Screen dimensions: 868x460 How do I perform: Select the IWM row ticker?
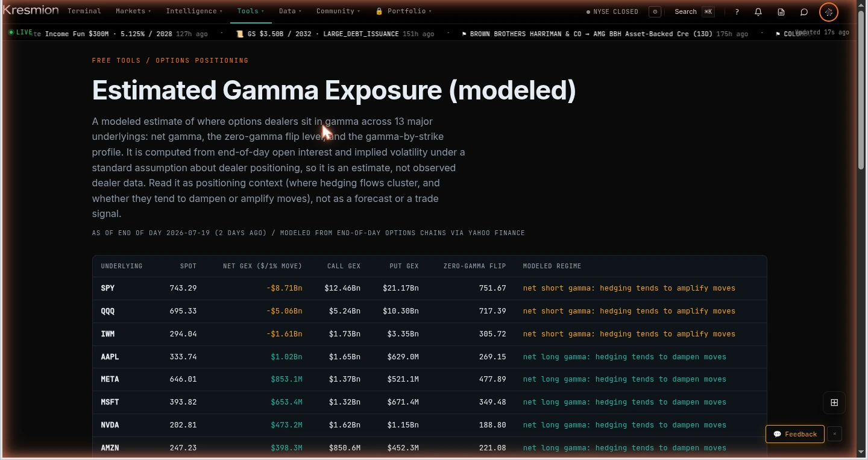tap(108, 334)
